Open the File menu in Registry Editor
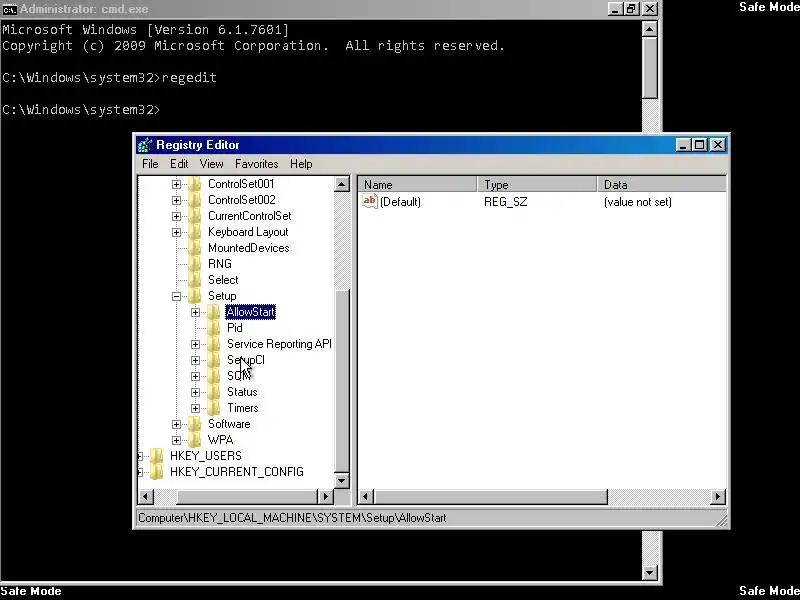This screenshot has width=800, height=600. pyautogui.click(x=150, y=164)
